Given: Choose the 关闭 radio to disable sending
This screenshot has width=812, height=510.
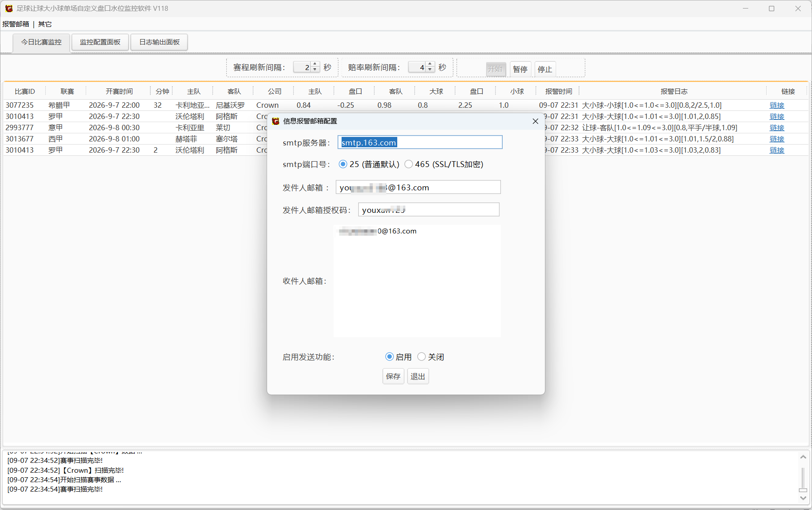Looking at the screenshot, I should [x=430, y=357].
